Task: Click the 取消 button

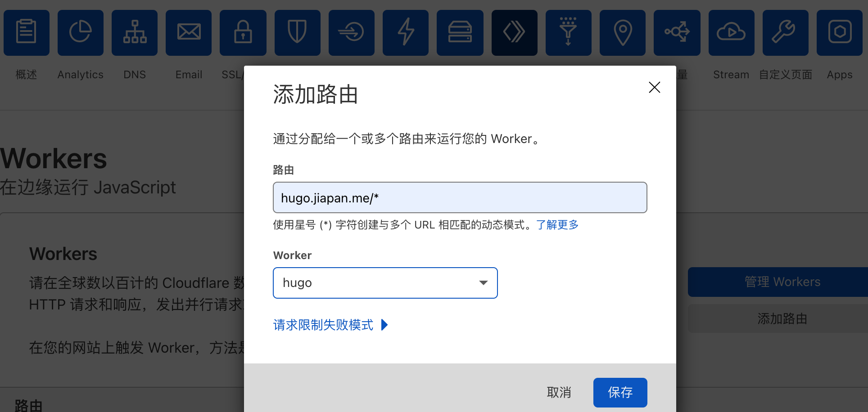Action: (x=559, y=393)
